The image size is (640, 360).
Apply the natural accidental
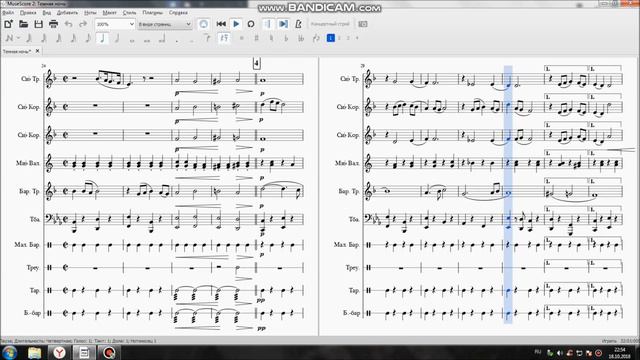(x=271, y=38)
